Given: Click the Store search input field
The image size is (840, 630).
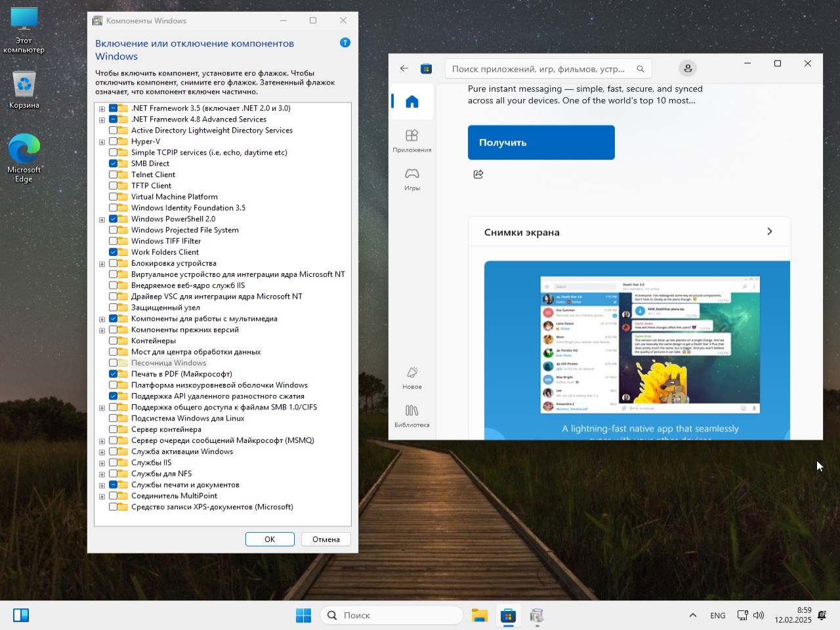Looking at the screenshot, I should (538, 69).
